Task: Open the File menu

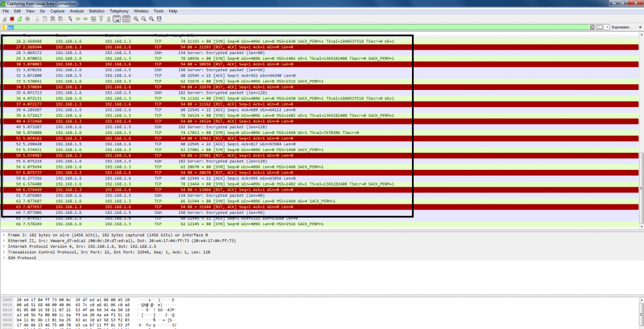Action: [6, 11]
